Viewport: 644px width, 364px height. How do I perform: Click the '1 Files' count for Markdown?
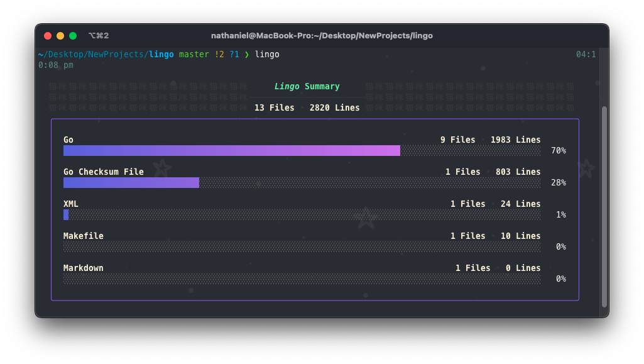[472, 268]
